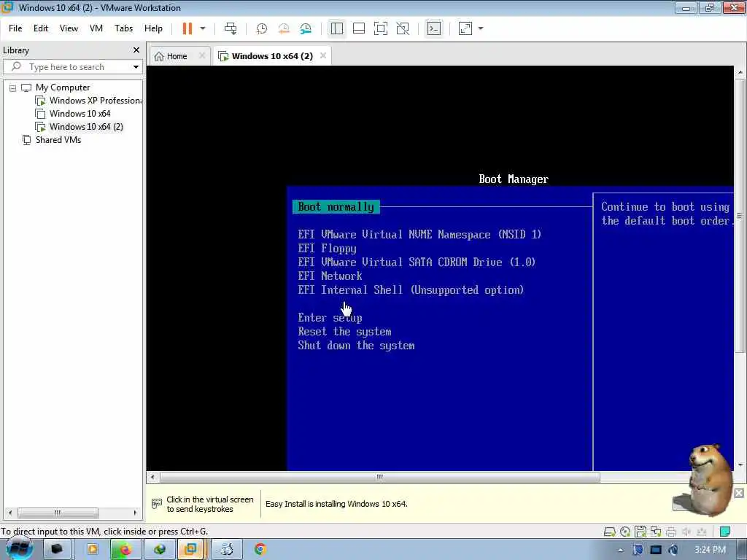Click the library search input field

point(66,67)
